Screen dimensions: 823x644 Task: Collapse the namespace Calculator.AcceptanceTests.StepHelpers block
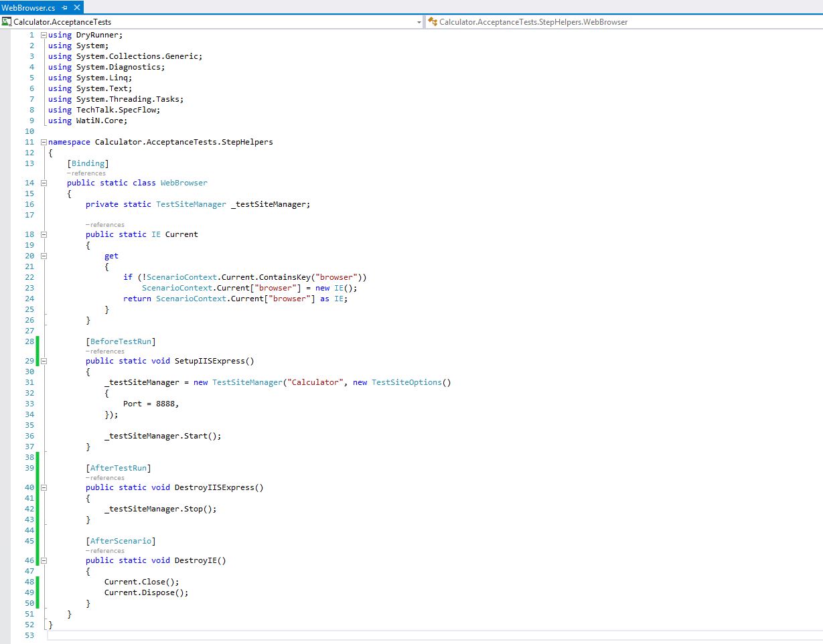coord(44,142)
